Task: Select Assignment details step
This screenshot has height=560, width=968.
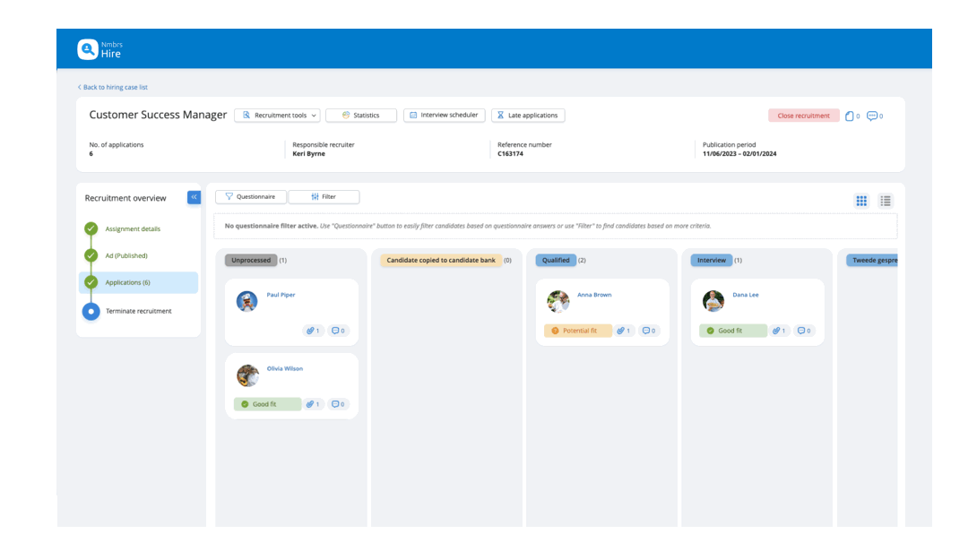Action: pyautogui.click(x=133, y=229)
